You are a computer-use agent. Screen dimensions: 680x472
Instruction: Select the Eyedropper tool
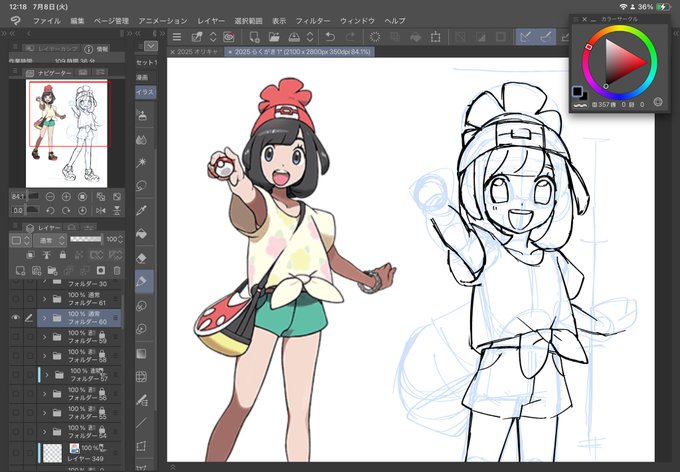point(141,211)
